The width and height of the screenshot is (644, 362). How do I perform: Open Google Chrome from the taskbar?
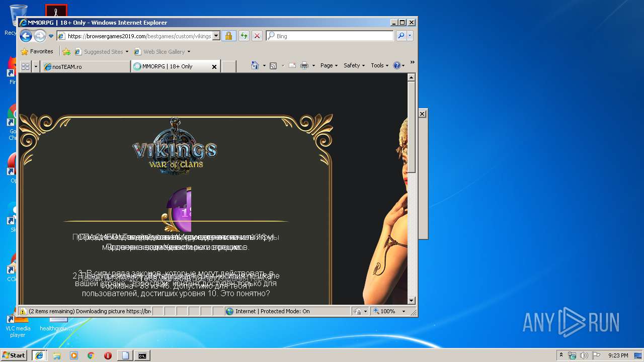91,355
